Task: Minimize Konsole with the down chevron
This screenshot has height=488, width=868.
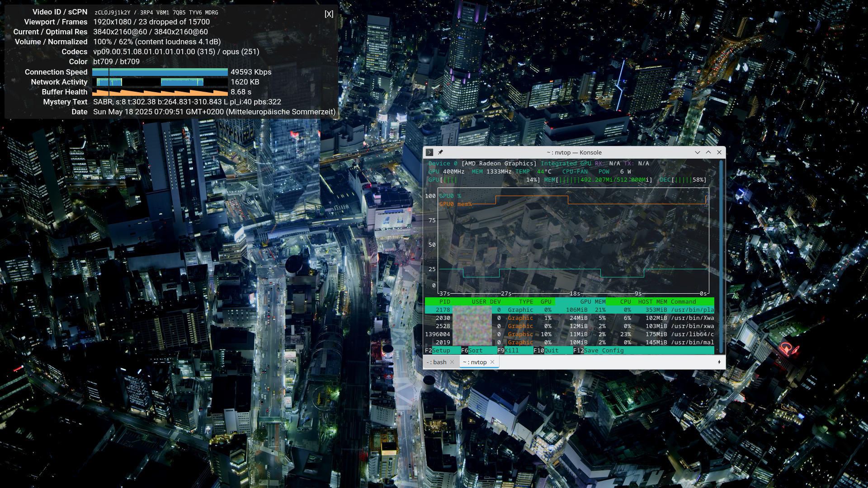Action: pyautogui.click(x=697, y=153)
